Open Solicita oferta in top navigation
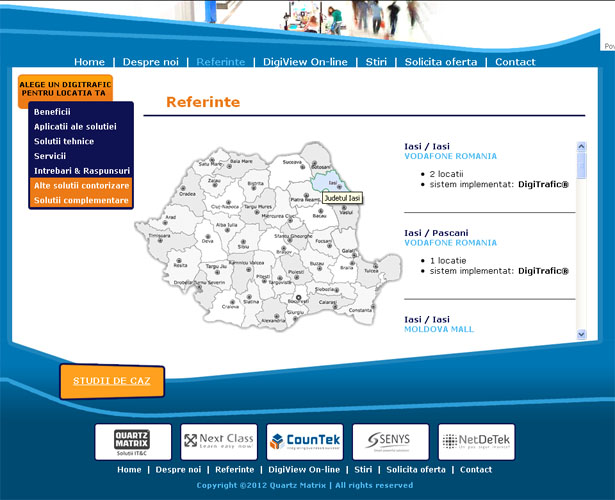The width and height of the screenshot is (615, 500). 441,62
